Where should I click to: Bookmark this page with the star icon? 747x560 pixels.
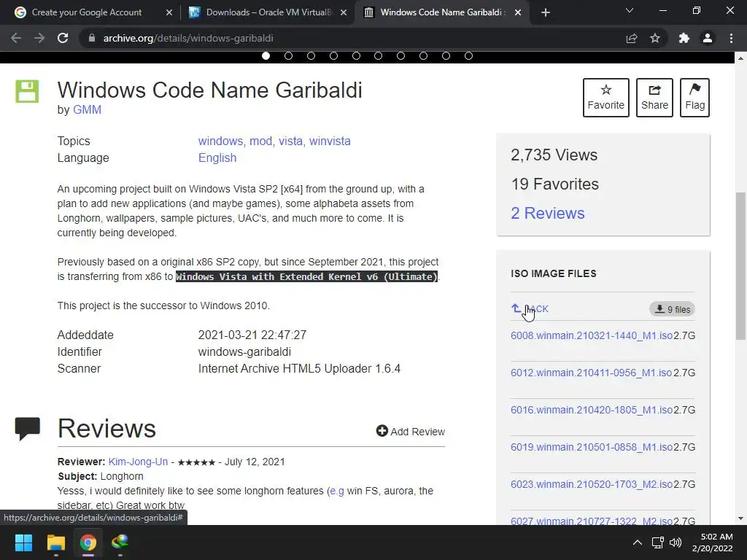(x=655, y=38)
